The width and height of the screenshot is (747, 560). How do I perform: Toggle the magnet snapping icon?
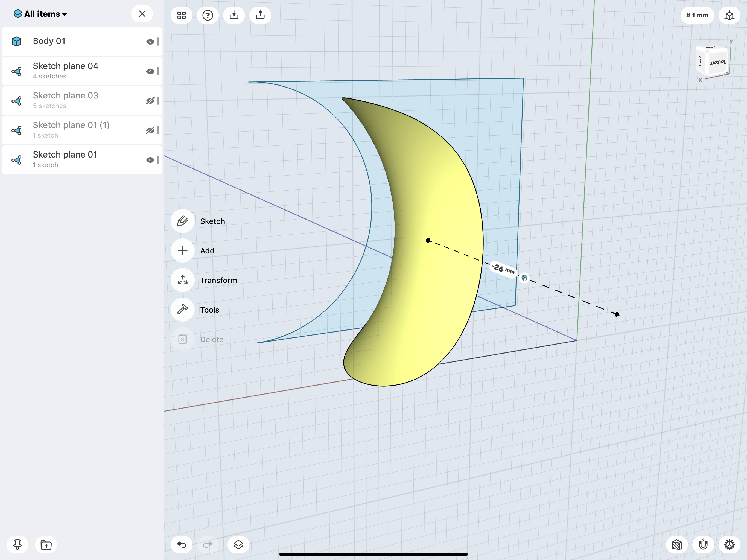click(x=703, y=544)
